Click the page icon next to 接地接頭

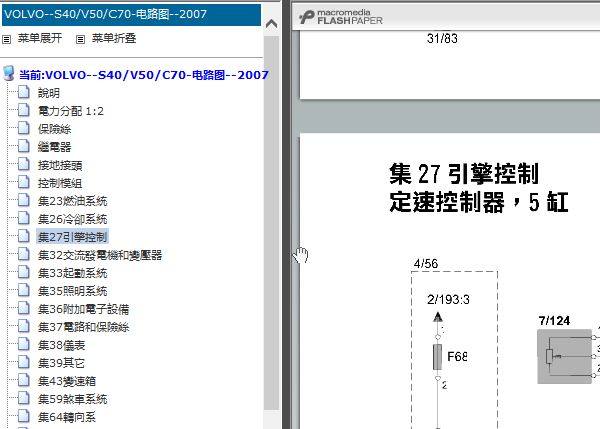[24, 164]
